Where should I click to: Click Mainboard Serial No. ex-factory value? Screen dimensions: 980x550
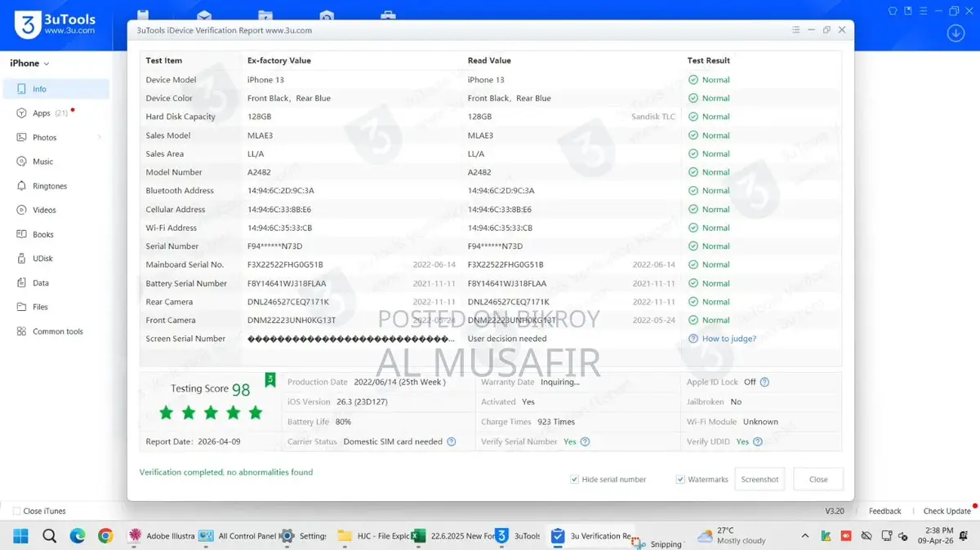tap(285, 264)
